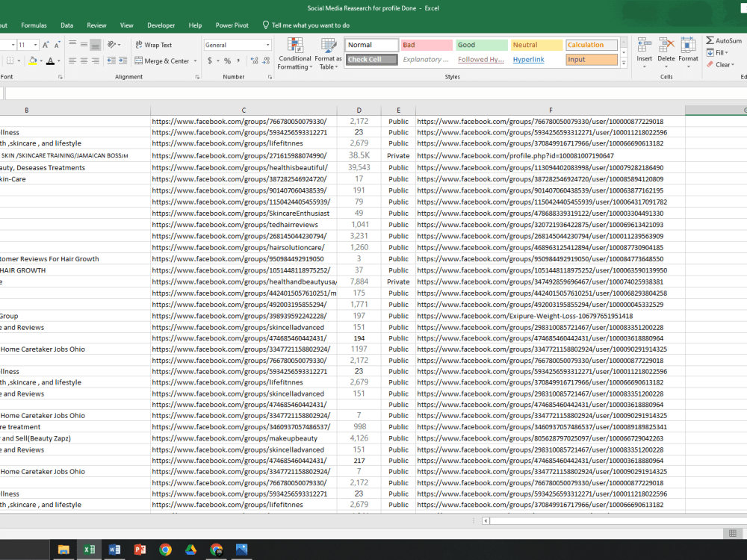Image resolution: width=747 pixels, height=560 pixels.
Task: Decrease decimal places
Action: (266, 61)
